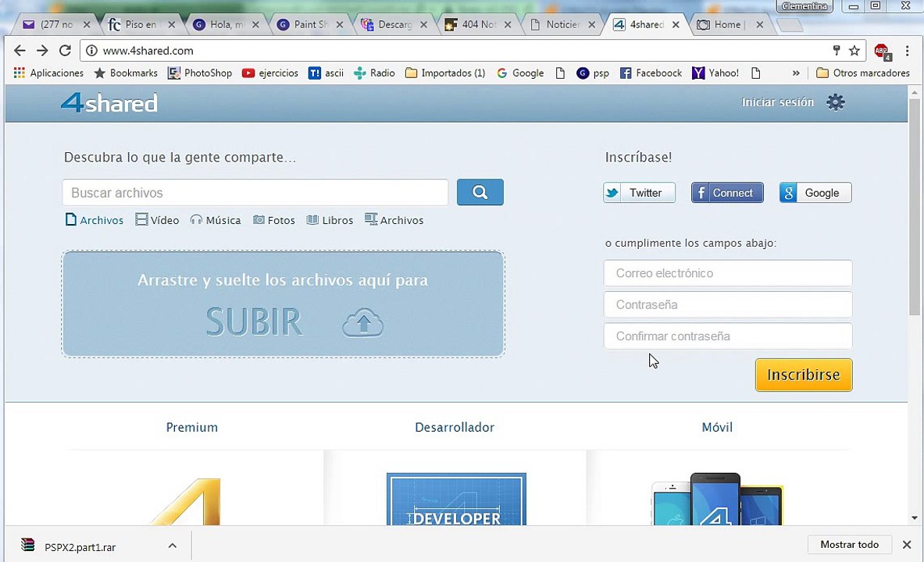Open the Google bookmark
Screen dimensions: 924x562
tap(520, 73)
